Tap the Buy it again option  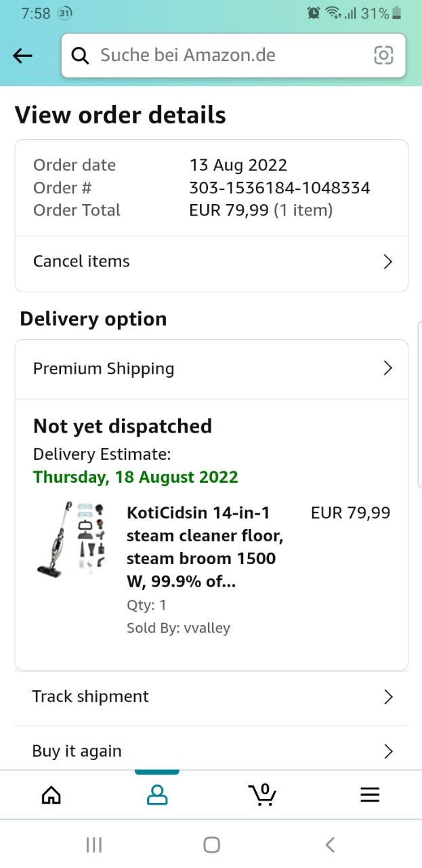[x=203, y=751]
